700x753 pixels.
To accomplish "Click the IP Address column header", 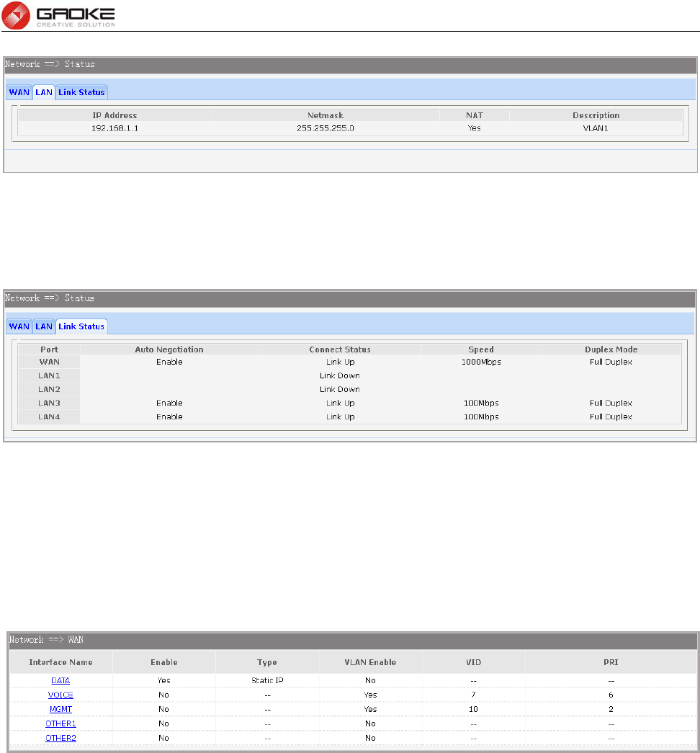I will click(115, 115).
